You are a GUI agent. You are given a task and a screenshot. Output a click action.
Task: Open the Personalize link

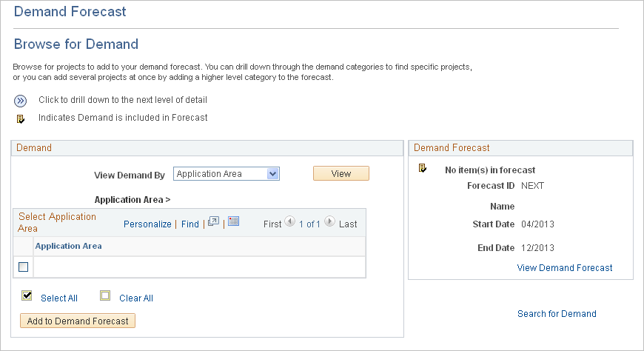point(147,224)
